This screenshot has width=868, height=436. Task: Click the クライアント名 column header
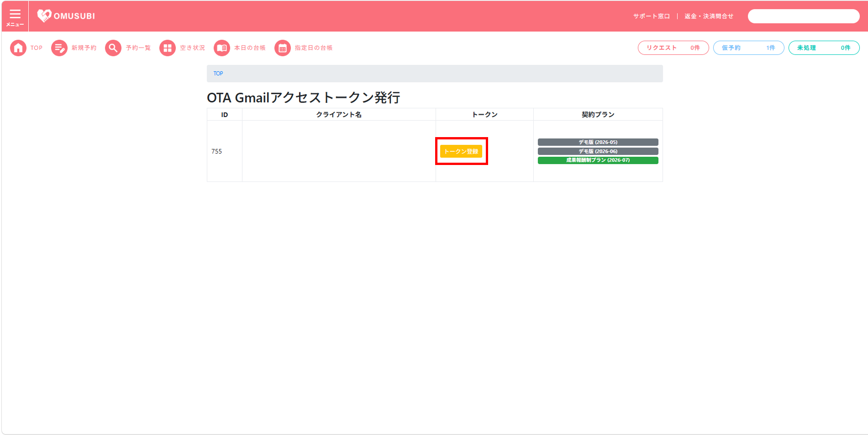[x=339, y=115]
